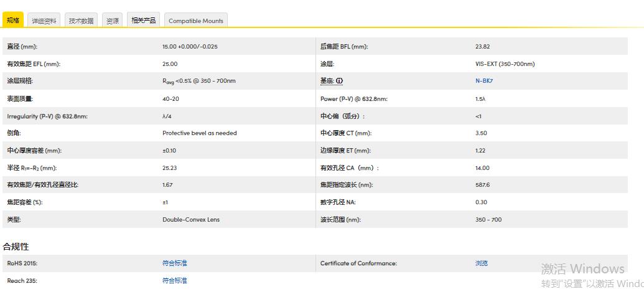Go to the 资源 tab

(112, 21)
